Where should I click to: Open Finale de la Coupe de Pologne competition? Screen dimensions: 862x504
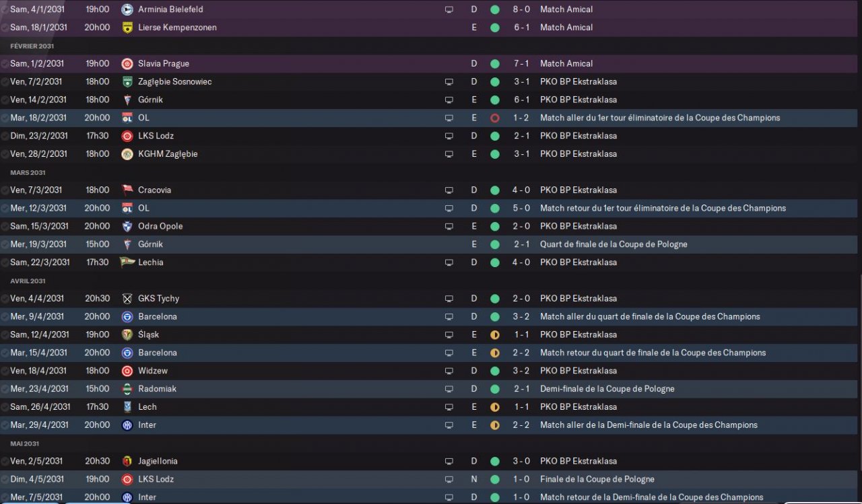(x=598, y=479)
